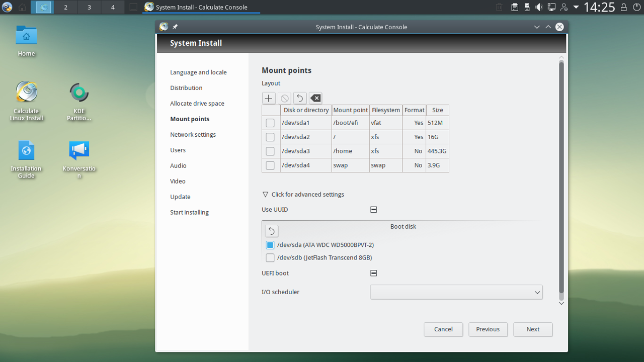Open the Installation Guide desktop icon

tap(26, 158)
